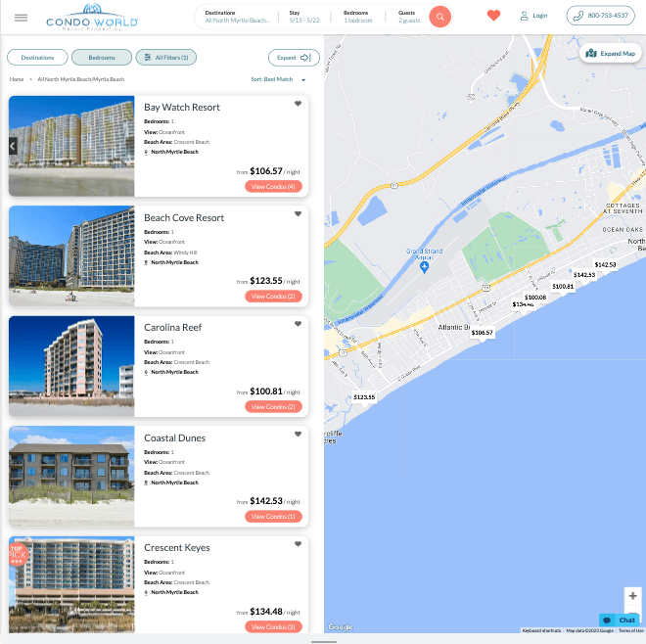
Task: Show previous photo of Bay Watch Resort
Action: 13,146
